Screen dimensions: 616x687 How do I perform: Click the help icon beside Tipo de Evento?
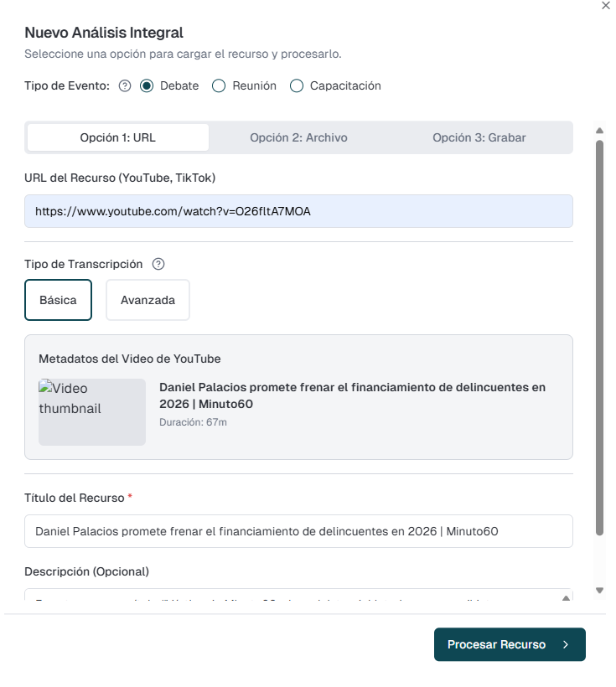[125, 85]
